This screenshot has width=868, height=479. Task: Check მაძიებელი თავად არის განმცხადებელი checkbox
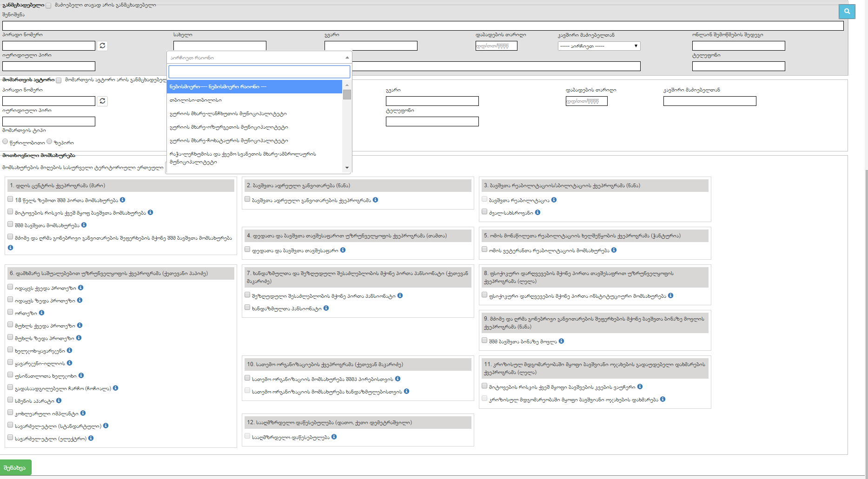[48, 6]
